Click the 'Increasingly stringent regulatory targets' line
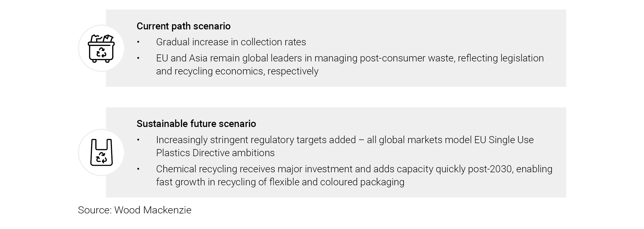The width and height of the screenshot is (644, 229). click(345, 140)
